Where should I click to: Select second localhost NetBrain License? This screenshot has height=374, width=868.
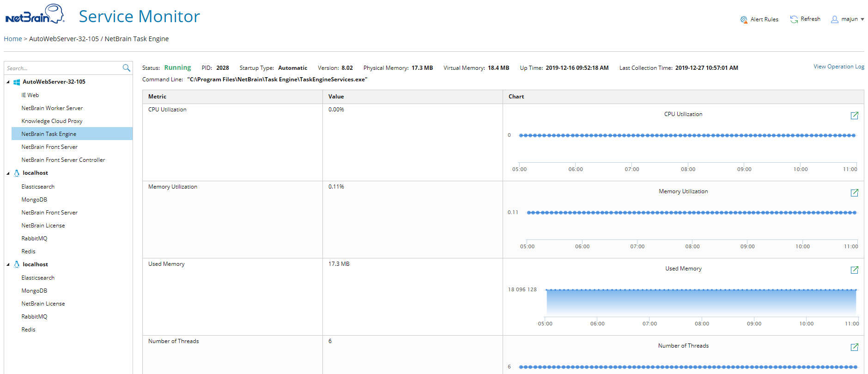click(43, 304)
